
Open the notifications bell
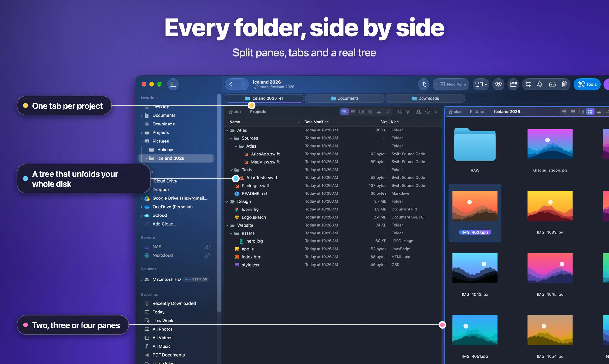pyautogui.click(x=540, y=84)
